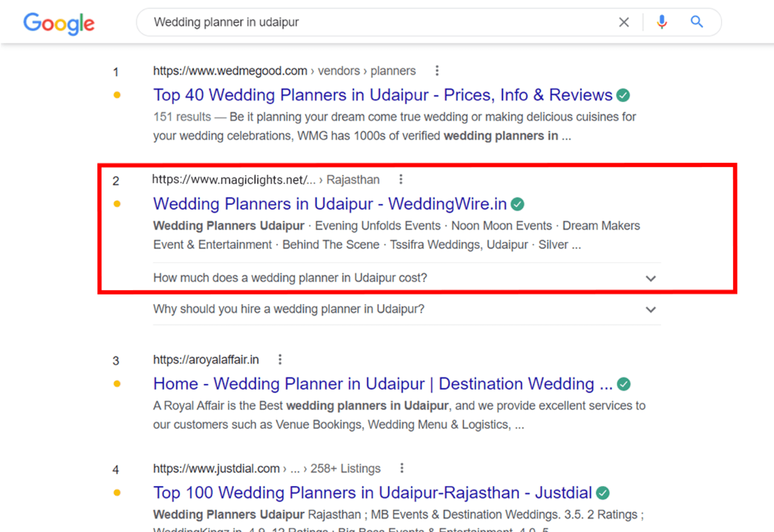Click green verified badge on WeddingWire result
The image size is (774, 532).
click(518, 204)
